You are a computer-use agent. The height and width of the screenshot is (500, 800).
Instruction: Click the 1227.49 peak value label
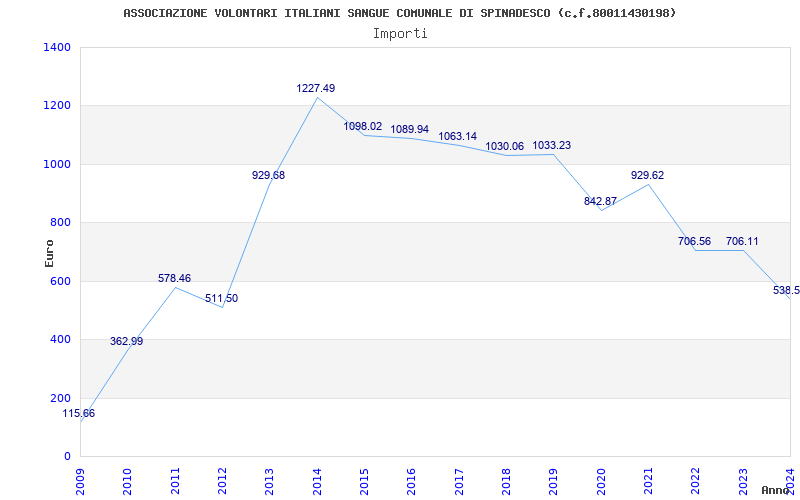pos(316,88)
